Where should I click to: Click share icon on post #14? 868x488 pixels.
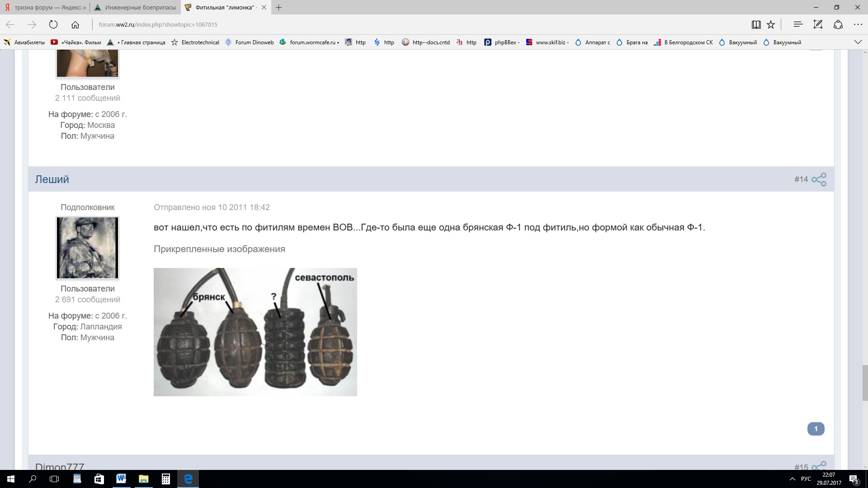coord(819,179)
